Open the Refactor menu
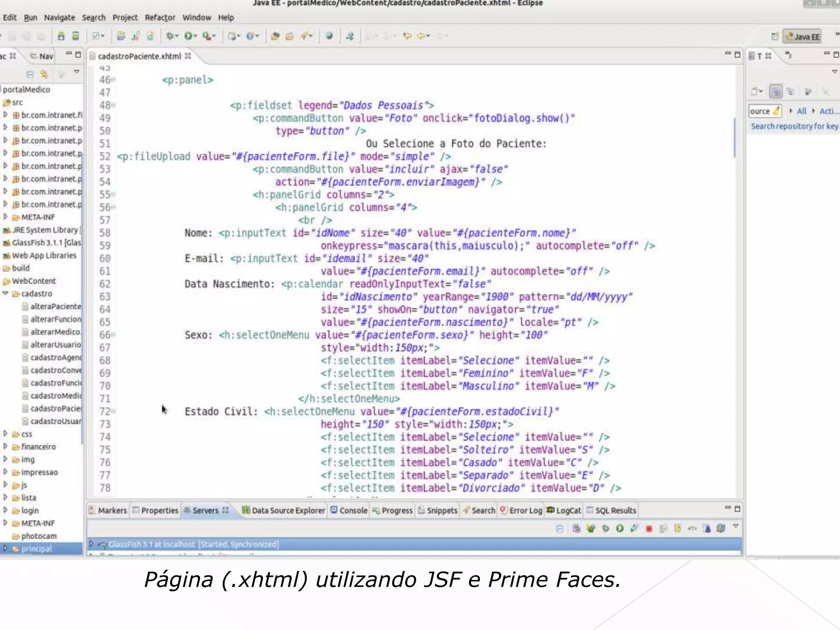840x630 pixels. tap(160, 18)
